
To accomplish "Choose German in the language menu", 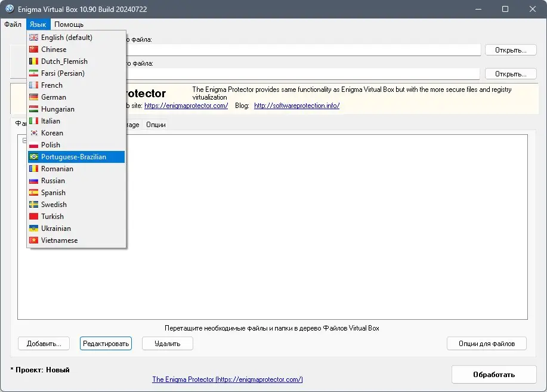I will pos(76,97).
